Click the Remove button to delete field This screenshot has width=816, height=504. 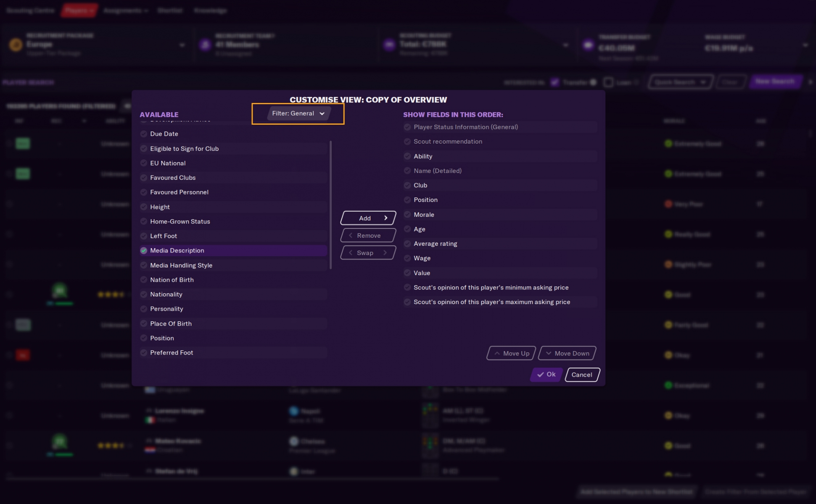368,234
